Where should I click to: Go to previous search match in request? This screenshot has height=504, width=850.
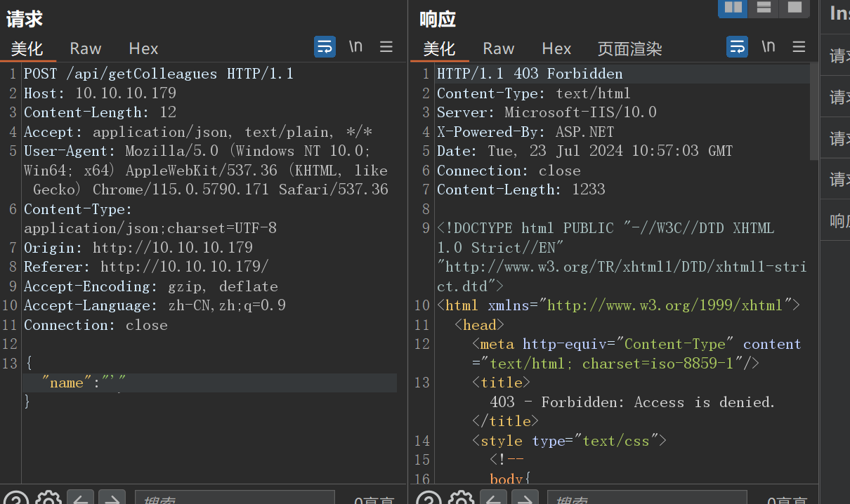click(x=80, y=498)
